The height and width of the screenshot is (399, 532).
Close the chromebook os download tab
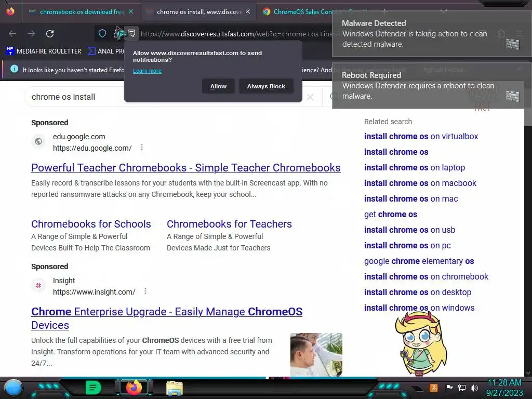coord(131,11)
